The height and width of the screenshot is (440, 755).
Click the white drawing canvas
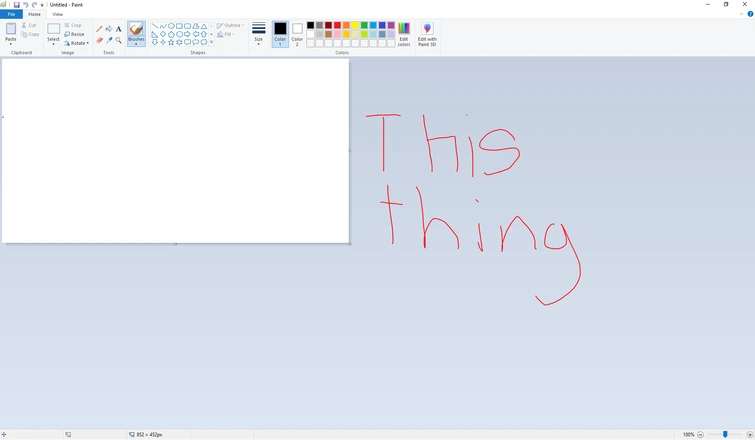coord(175,151)
